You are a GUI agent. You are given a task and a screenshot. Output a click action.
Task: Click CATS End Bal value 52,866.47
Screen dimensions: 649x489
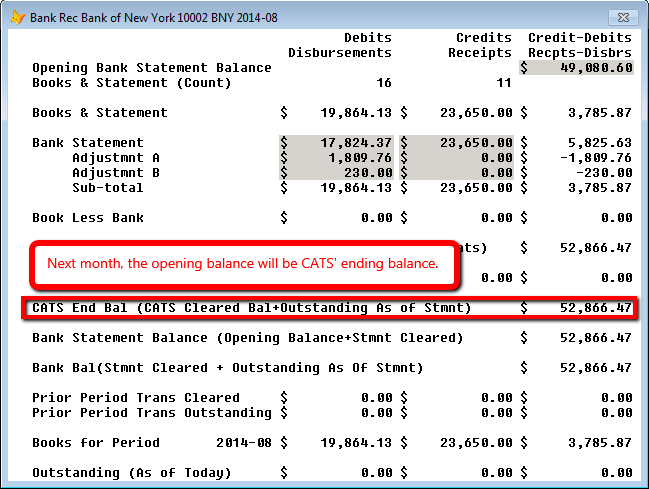tap(596, 308)
